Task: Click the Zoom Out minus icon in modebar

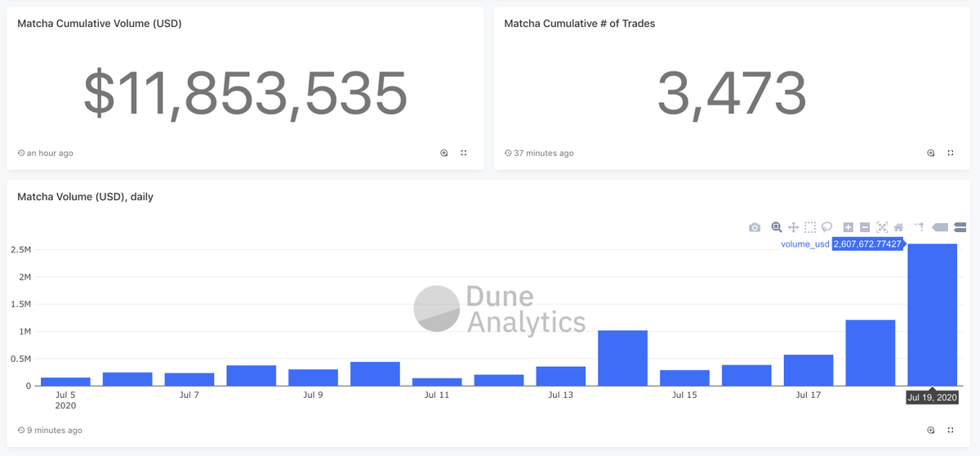Action: coord(865,227)
